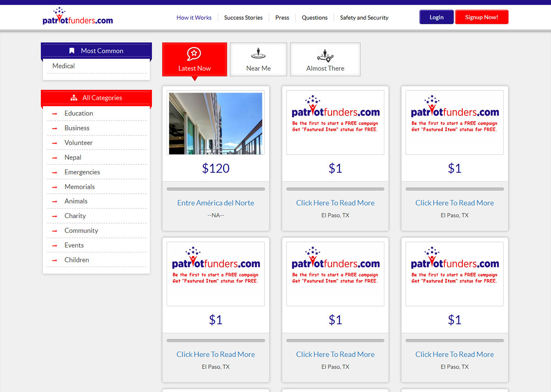
Task: Open the Emergencies category
Action: 82,172
